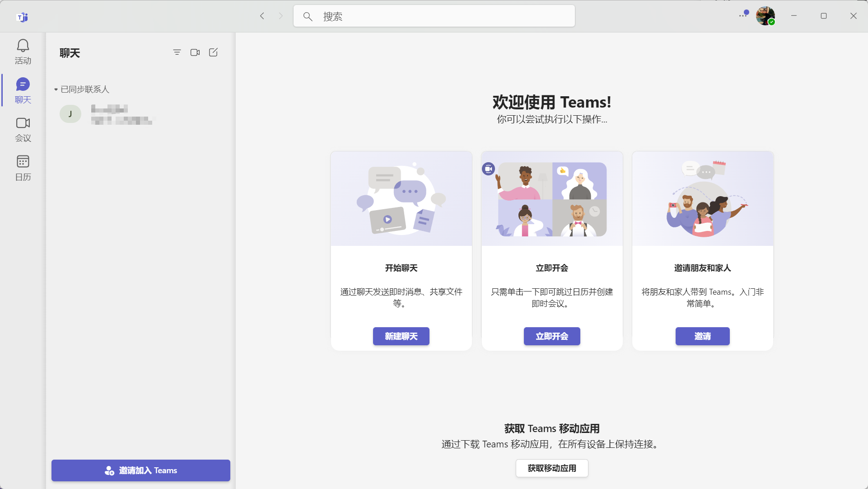Image resolution: width=868 pixels, height=489 pixels.
Task: Maximize the Teams window
Action: (824, 16)
